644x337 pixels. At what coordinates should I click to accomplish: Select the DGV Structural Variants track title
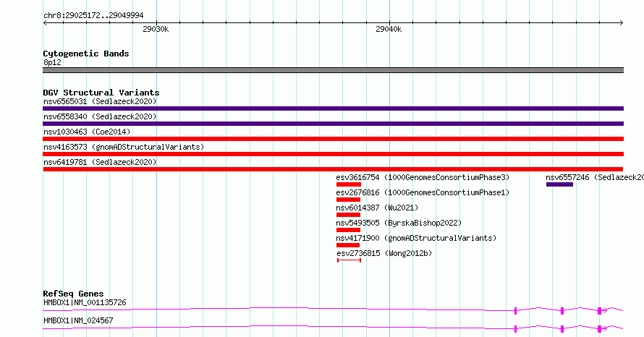(101, 93)
